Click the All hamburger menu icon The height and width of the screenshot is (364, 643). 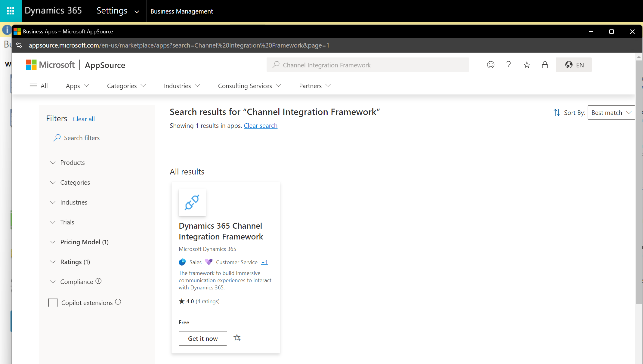tap(33, 86)
